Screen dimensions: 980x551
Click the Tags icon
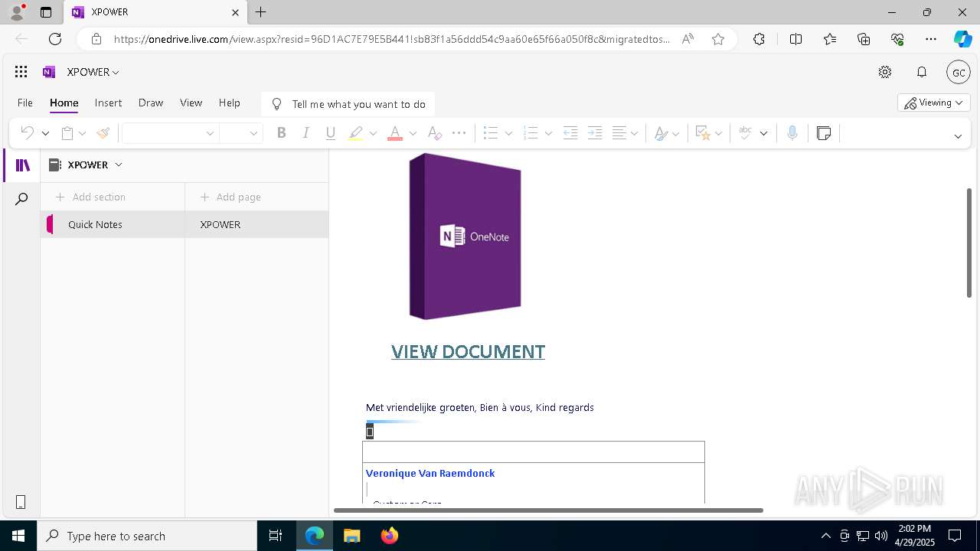tap(703, 132)
